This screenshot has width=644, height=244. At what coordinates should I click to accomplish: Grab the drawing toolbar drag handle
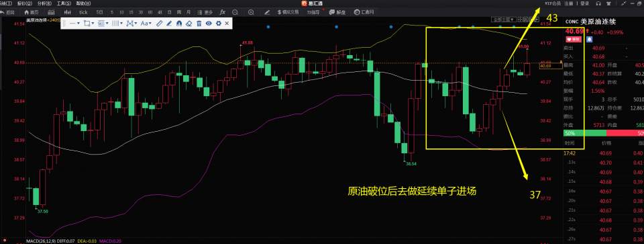point(64,24)
